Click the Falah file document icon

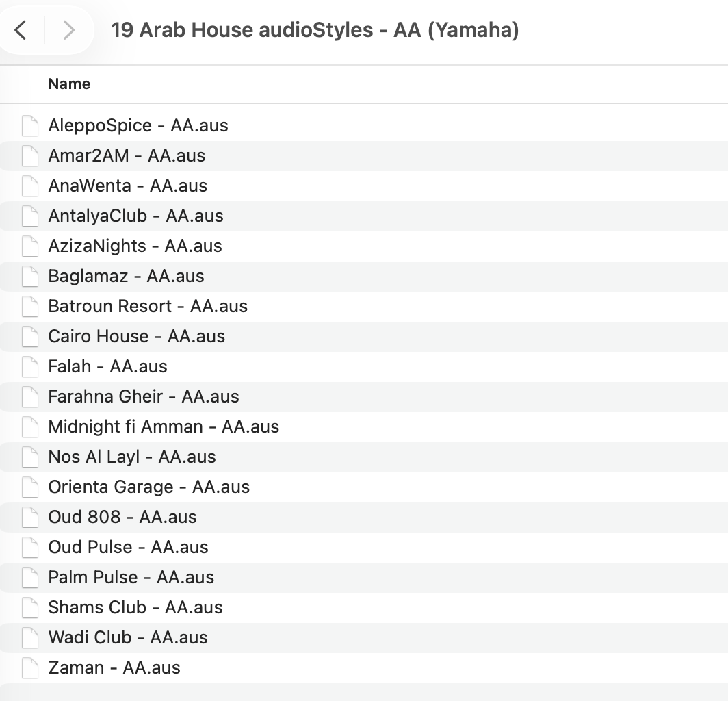coord(29,367)
